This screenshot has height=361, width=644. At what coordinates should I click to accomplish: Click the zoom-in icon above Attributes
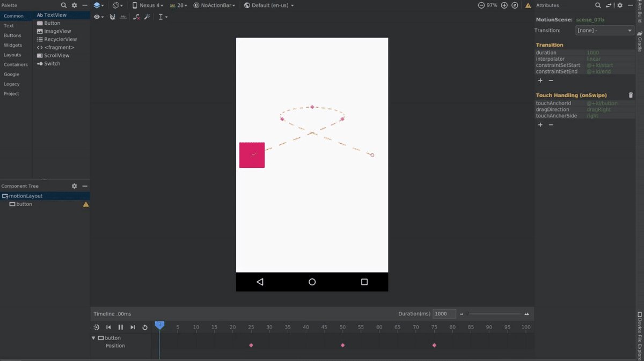(503, 5)
